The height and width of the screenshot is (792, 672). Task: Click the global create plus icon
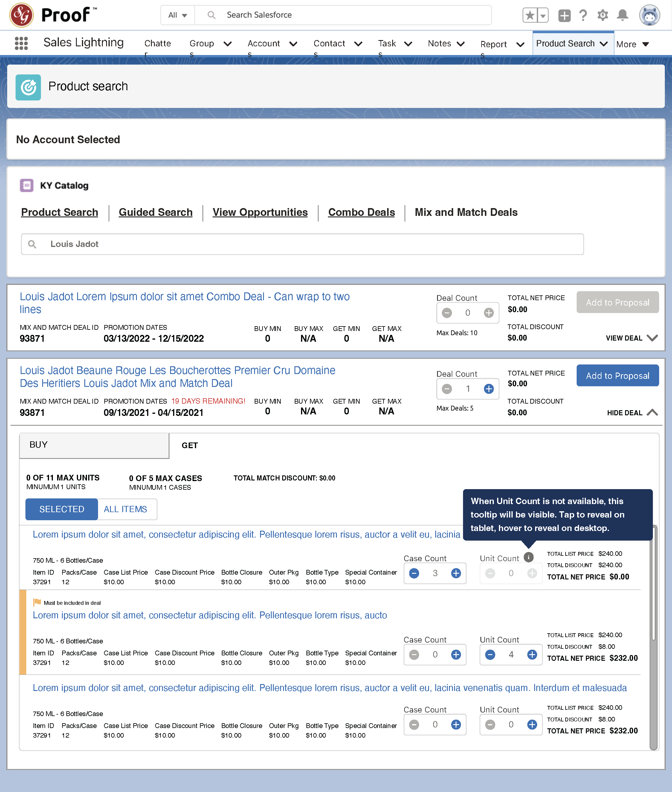coord(564,15)
